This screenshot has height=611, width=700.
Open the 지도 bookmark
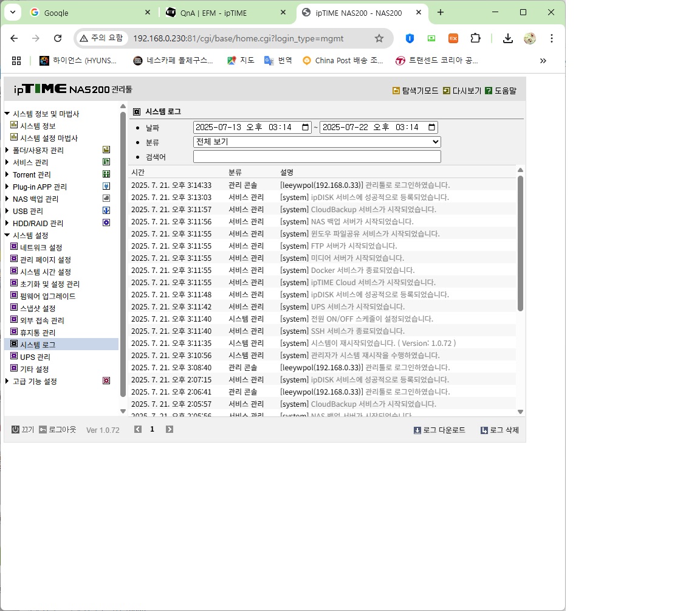tap(241, 60)
